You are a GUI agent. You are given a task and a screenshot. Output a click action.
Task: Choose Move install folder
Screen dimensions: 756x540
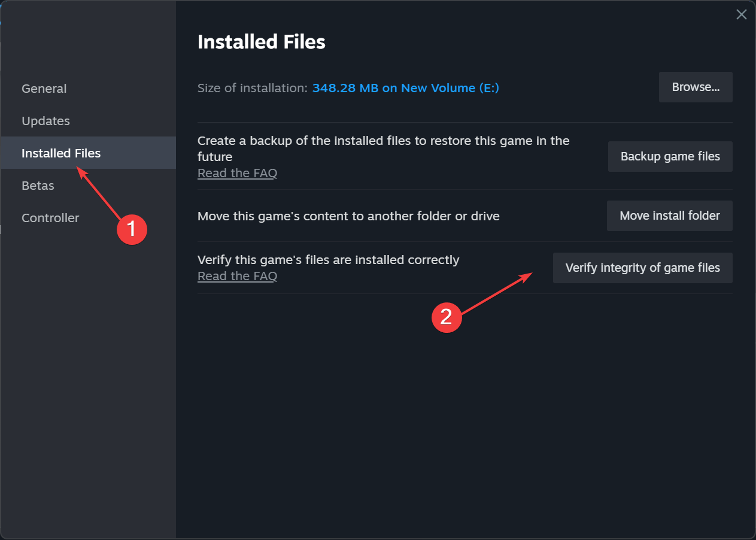click(x=670, y=216)
